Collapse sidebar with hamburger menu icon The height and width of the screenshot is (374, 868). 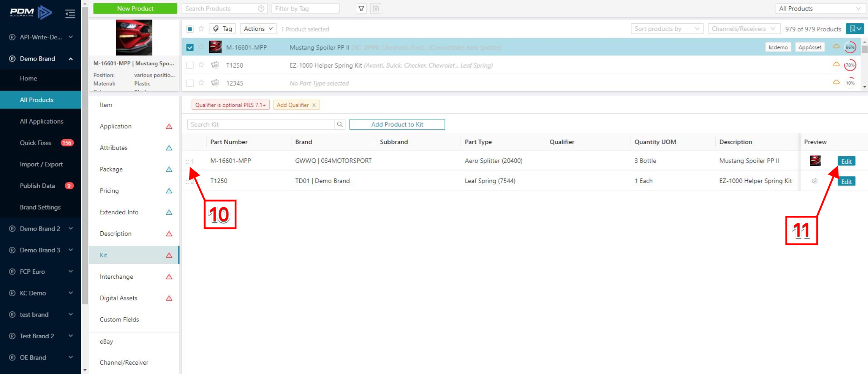[70, 14]
